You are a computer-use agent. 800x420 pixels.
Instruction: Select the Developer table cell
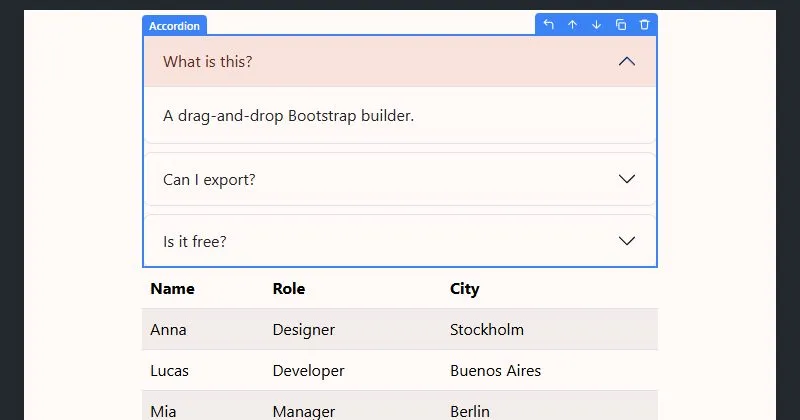(353, 370)
